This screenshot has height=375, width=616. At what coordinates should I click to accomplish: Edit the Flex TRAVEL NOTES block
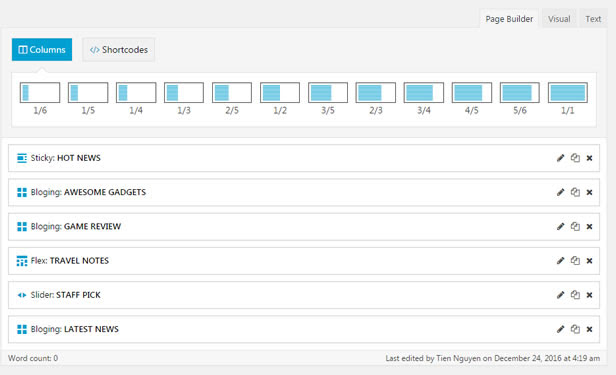(561, 261)
